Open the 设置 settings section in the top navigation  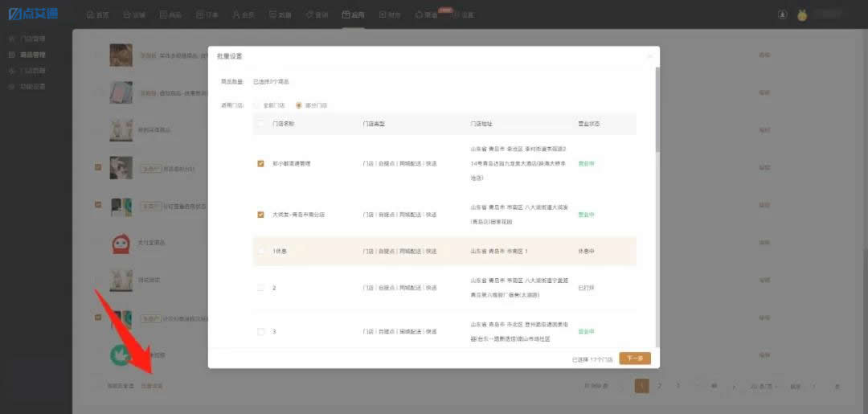pyautogui.click(x=464, y=15)
